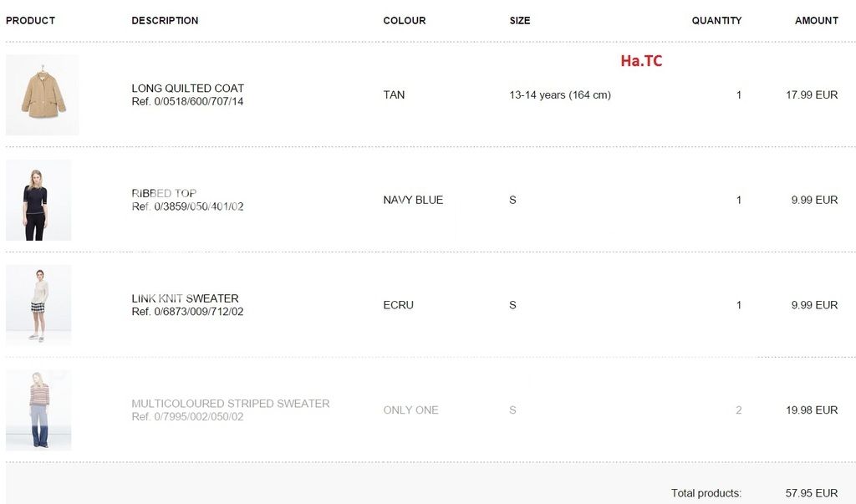
Task: Select the SIZE column header
Action: (519, 20)
